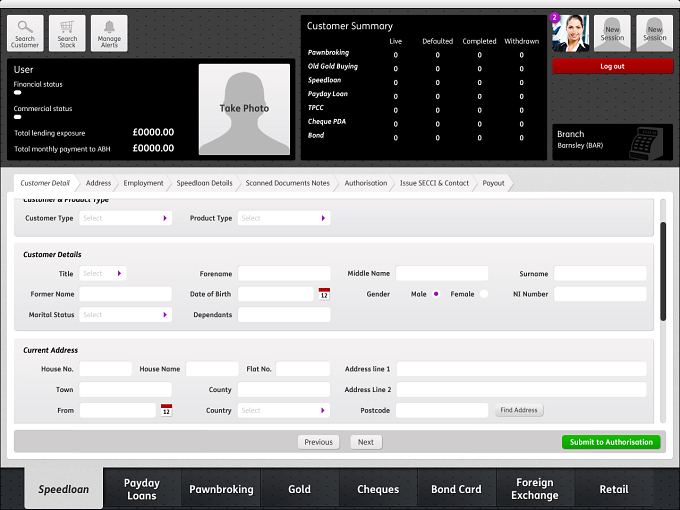
Task: Switch to the Employment tab
Action: pyautogui.click(x=144, y=183)
